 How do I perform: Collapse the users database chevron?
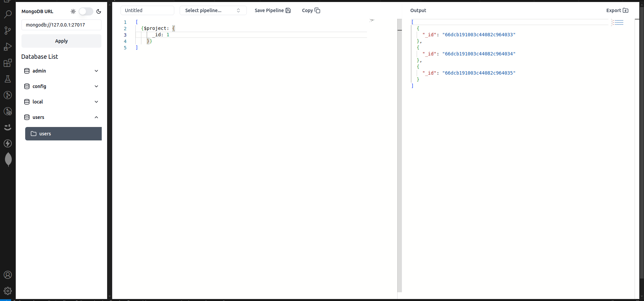pyautogui.click(x=96, y=117)
